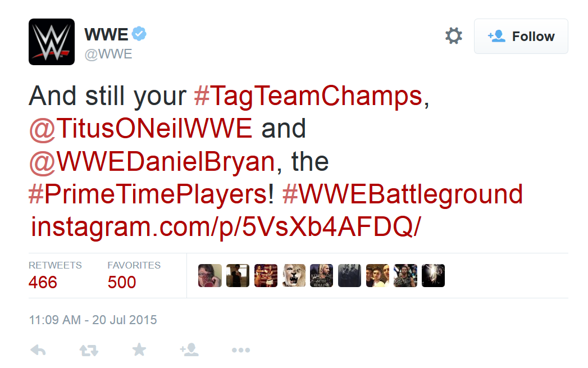
Task: Follow the WWE account
Action: point(521,37)
